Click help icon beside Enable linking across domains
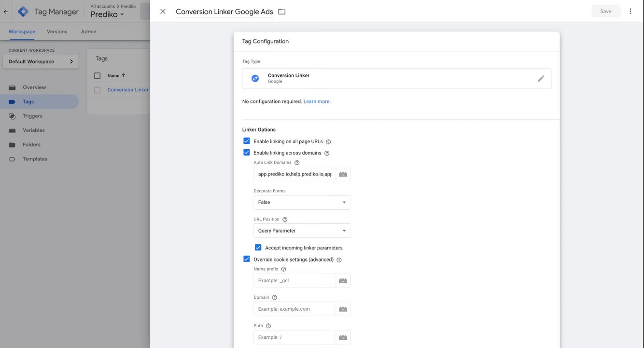Screen dimensions: 644x348 pos(327,153)
